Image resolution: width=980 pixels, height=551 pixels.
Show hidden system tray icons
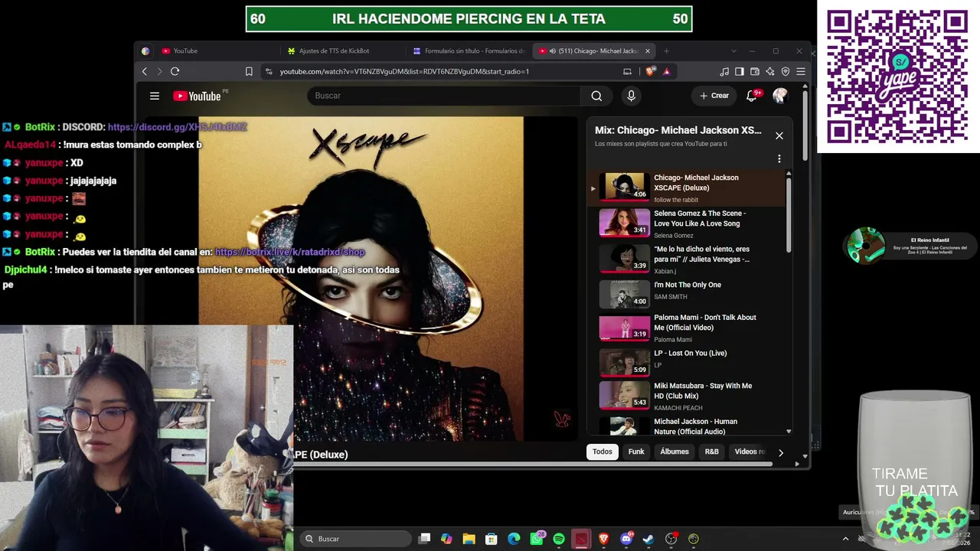[845, 539]
